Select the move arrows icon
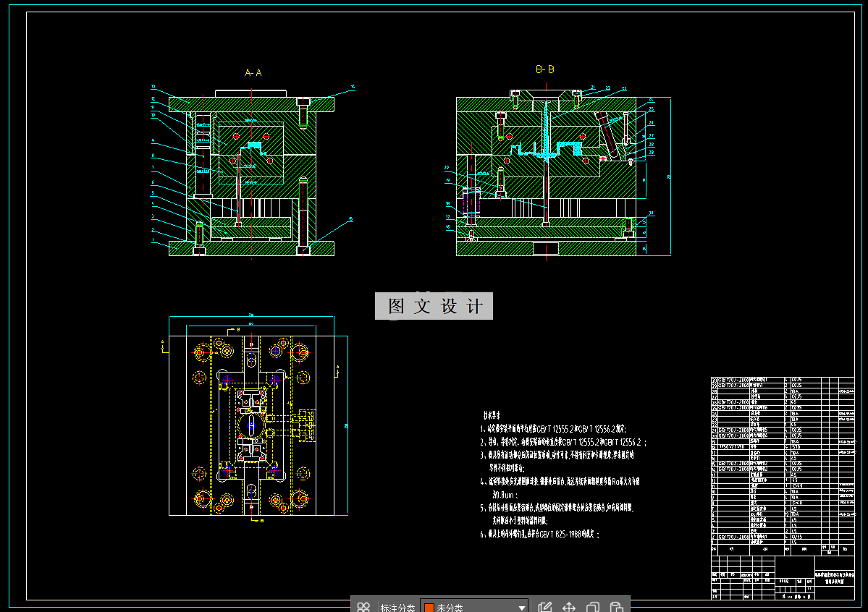The width and height of the screenshot is (868, 612). (x=569, y=607)
